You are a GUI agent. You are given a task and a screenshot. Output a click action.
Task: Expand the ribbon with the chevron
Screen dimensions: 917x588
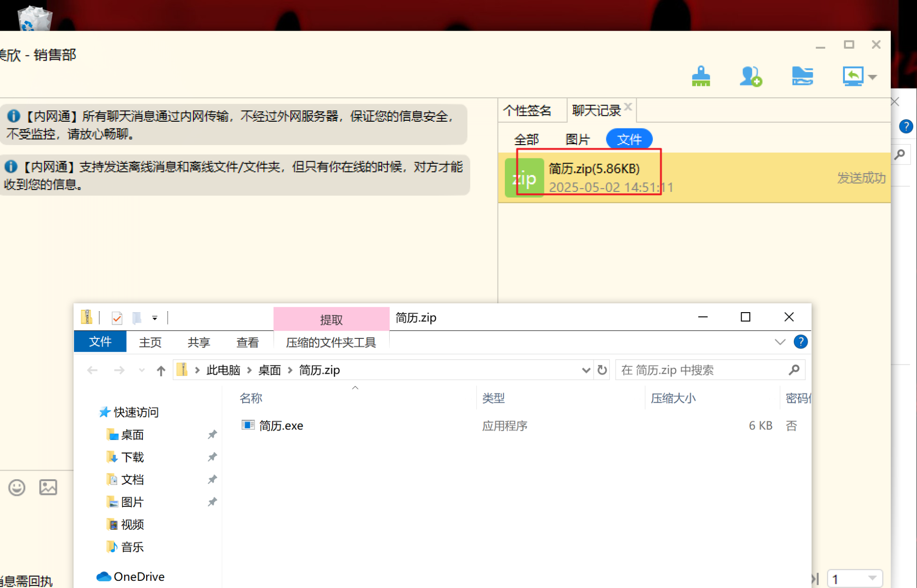[779, 342]
